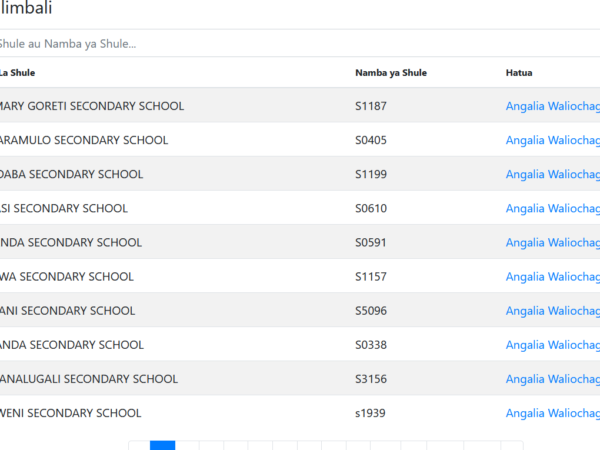
Task: Click school number S0338 cell
Action: tap(371, 345)
